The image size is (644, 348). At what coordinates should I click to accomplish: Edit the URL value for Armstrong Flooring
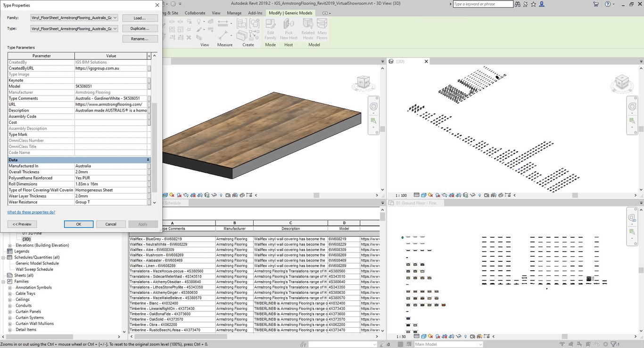pos(111,104)
